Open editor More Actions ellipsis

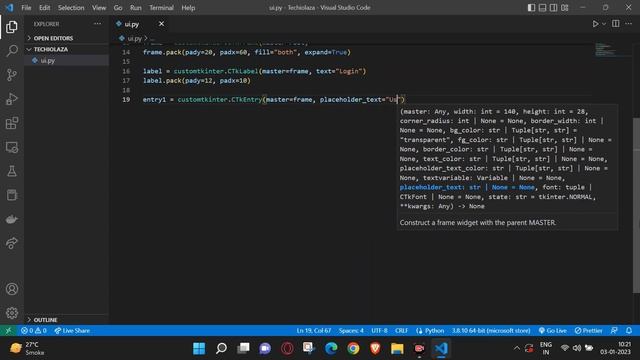click(x=629, y=24)
